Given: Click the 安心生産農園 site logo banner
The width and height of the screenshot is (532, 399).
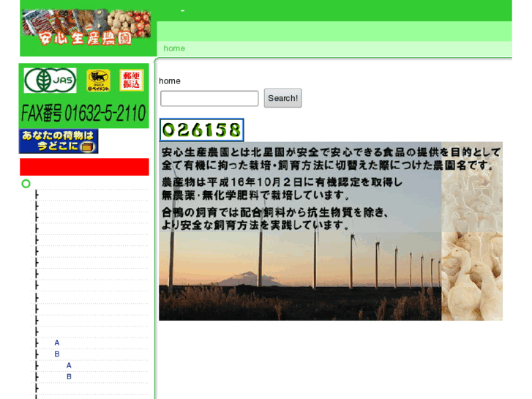Looking at the screenshot, I should coord(86,28).
